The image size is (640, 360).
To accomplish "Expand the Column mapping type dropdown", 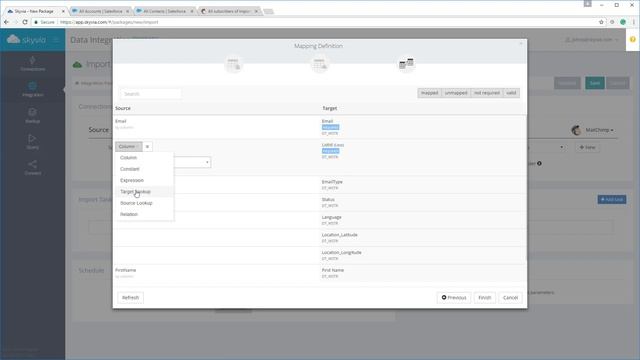I will [129, 147].
